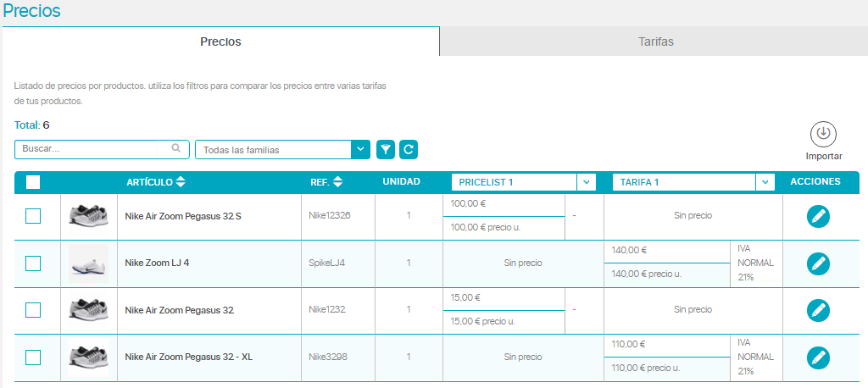The image size is (868, 388).
Task: Click the Nike Zoom LJ 4 name
Action: coord(157,263)
